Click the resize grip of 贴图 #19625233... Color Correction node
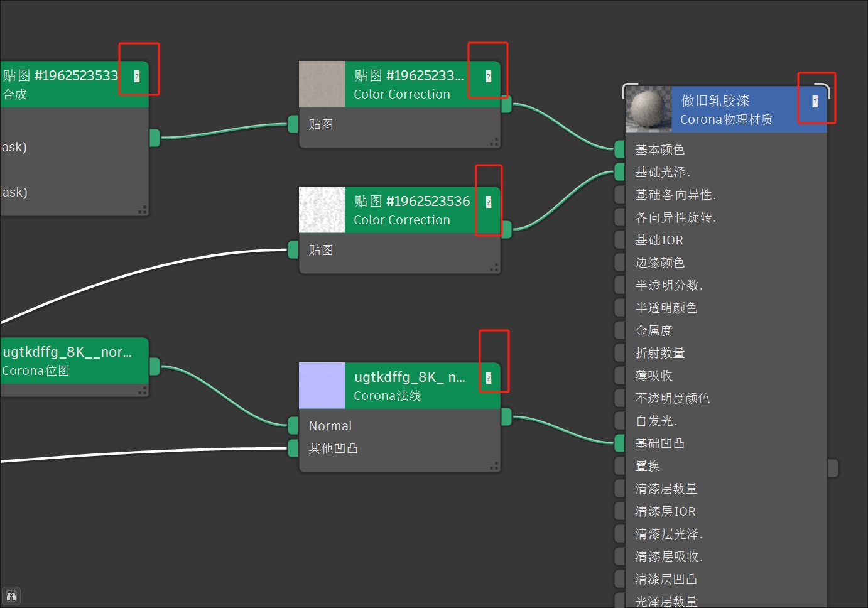 (x=494, y=143)
